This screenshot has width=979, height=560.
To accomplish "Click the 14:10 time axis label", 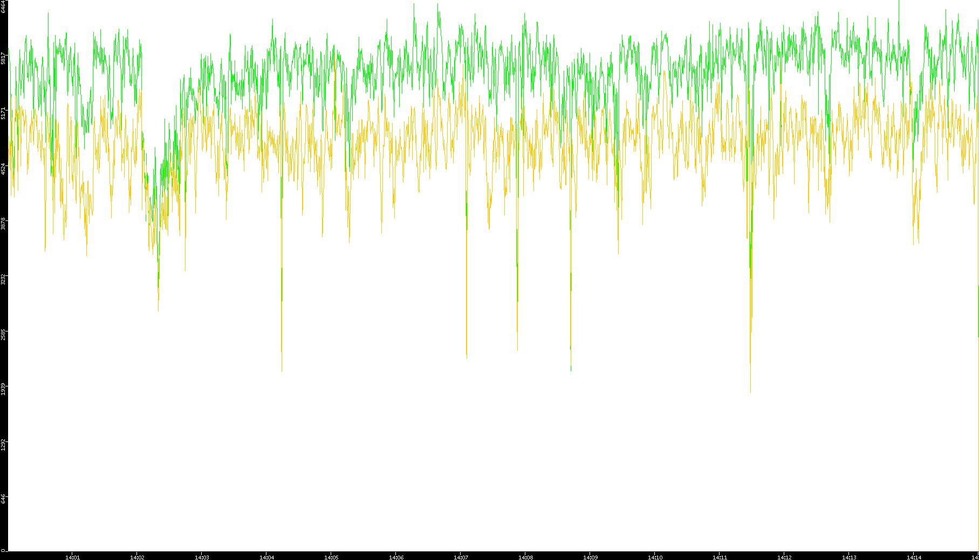I will 655,557.
